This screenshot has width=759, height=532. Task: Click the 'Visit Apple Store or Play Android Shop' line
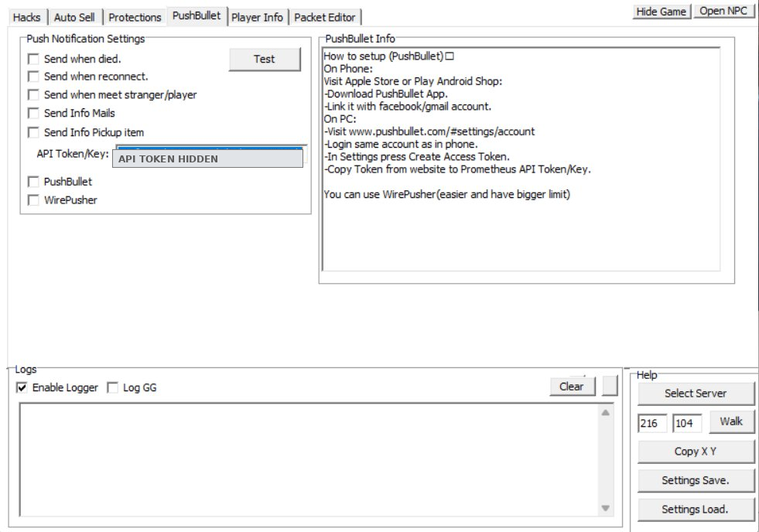tap(413, 81)
